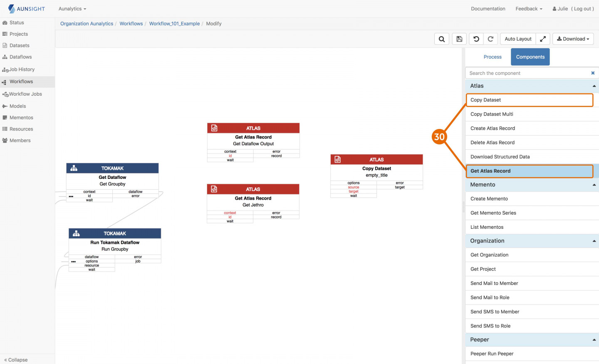Click the redo arrow icon

pos(490,39)
